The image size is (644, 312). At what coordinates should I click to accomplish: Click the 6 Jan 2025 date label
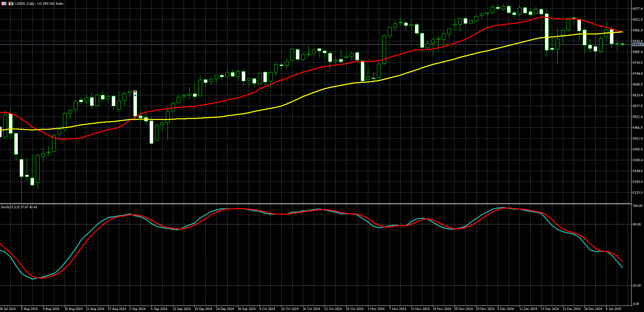point(614,309)
